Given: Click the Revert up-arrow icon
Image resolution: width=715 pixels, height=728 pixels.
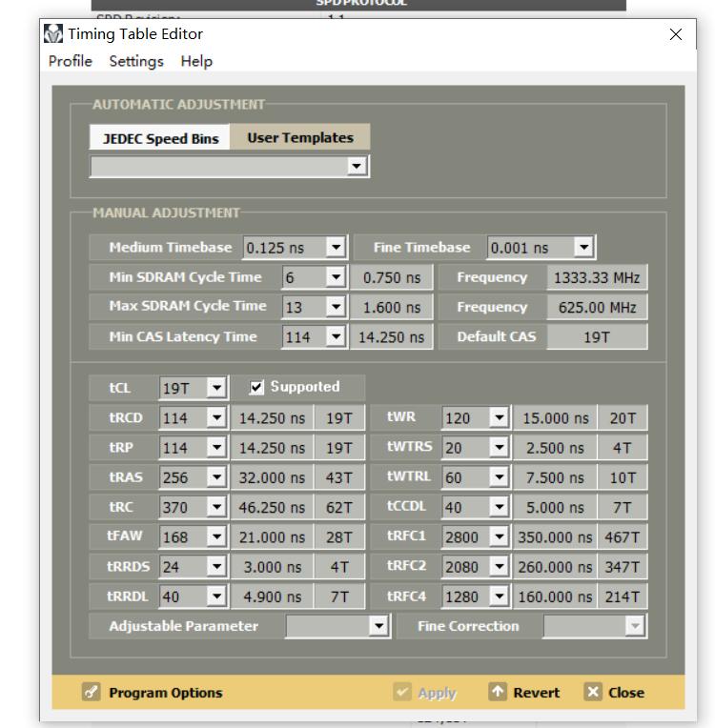Looking at the screenshot, I should [498, 692].
